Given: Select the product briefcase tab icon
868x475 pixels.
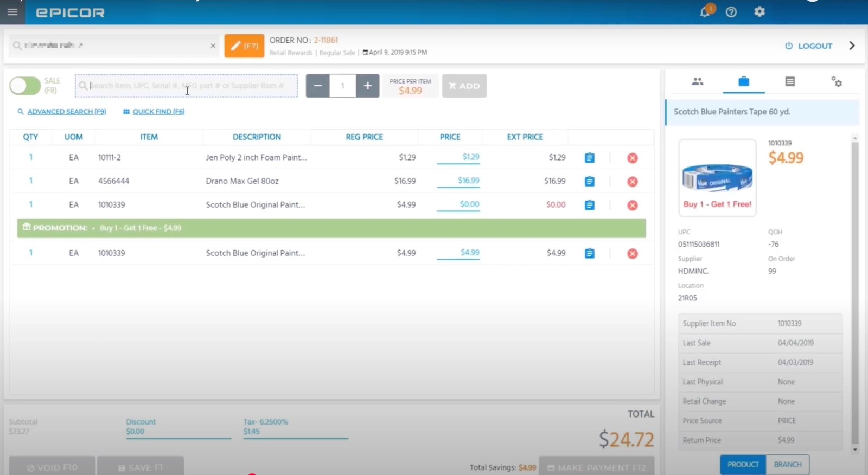Looking at the screenshot, I should point(744,81).
